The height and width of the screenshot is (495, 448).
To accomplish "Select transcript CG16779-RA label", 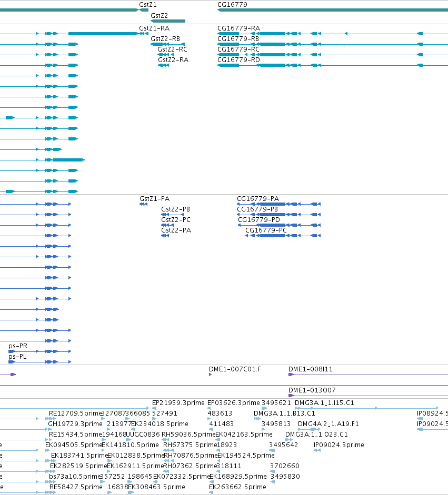I will pos(239,28).
